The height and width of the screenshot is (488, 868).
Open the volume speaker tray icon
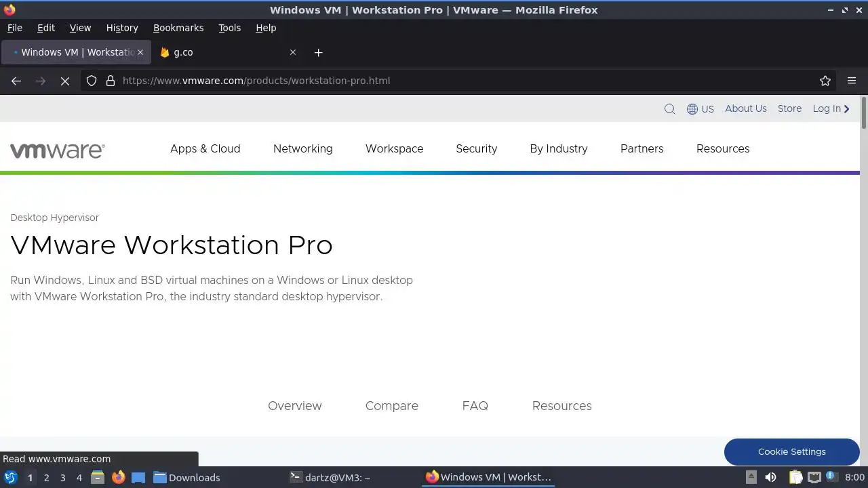point(770,477)
